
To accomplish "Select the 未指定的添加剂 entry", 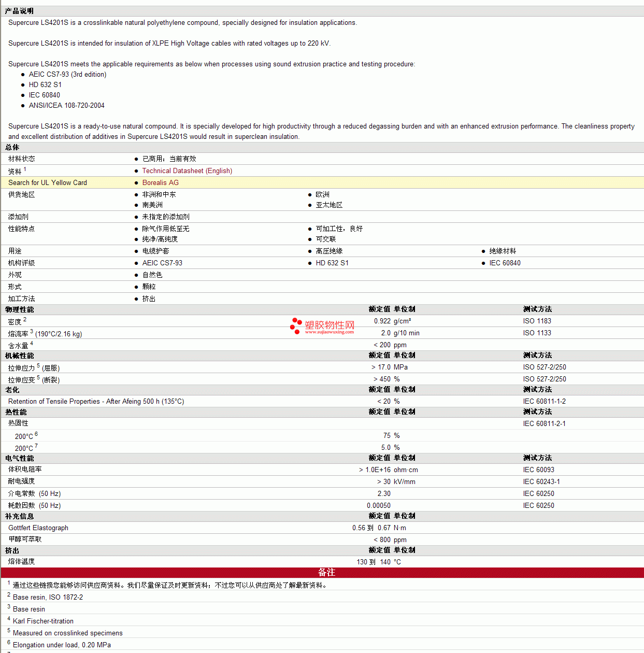I will [x=166, y=217].
